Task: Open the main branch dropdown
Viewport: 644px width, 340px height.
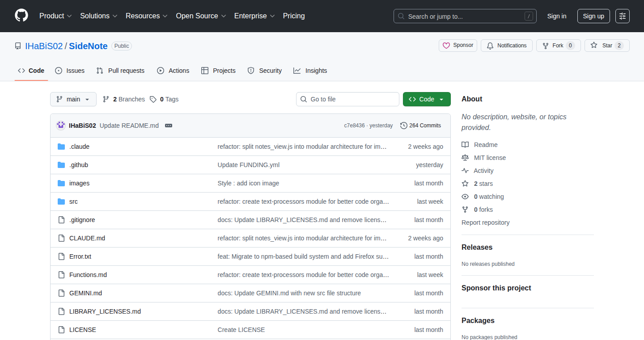Action: (x=73, y=99)
